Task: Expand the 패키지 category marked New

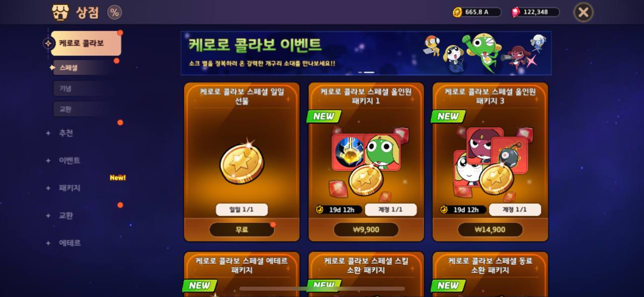Action: point(69,188)
